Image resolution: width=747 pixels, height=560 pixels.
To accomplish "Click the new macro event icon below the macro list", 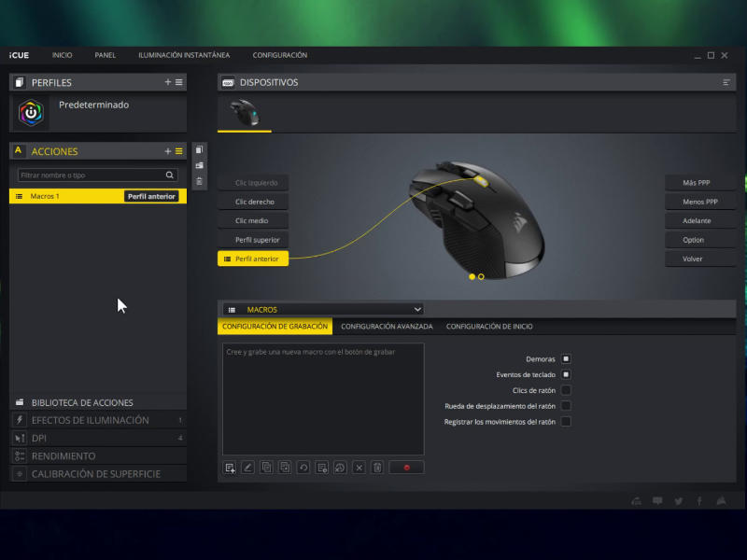I will (230, 468).
